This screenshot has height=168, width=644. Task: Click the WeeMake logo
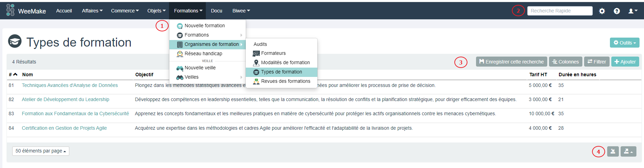(26, 11)
